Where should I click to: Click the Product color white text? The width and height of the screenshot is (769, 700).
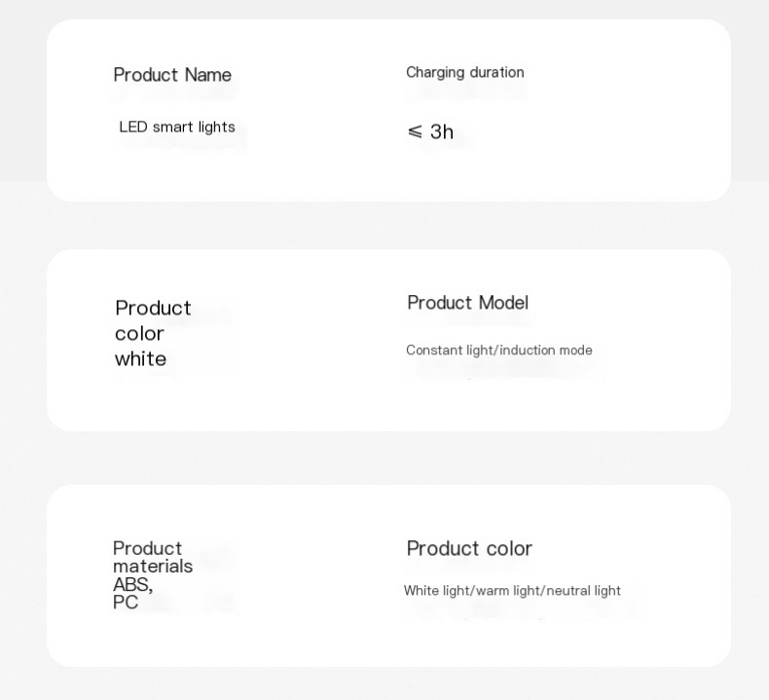pos(153,333)
